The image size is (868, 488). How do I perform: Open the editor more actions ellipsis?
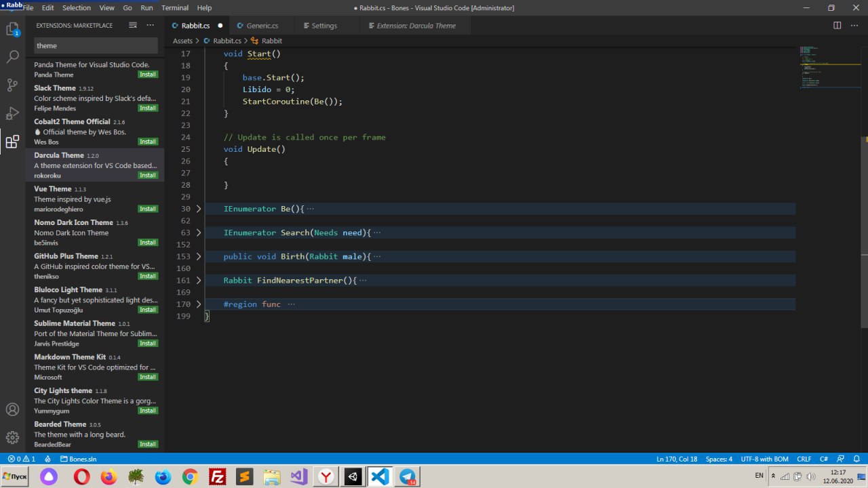(854, 25)
